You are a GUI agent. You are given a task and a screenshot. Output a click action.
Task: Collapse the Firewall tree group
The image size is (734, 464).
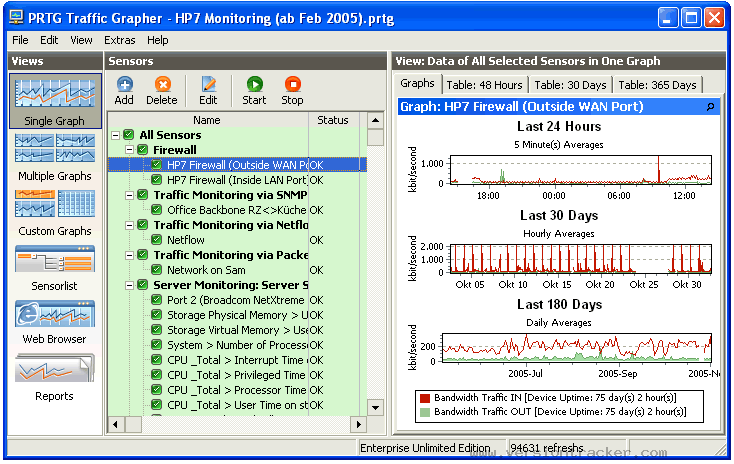pyautogui.click(x=130, y=150)
